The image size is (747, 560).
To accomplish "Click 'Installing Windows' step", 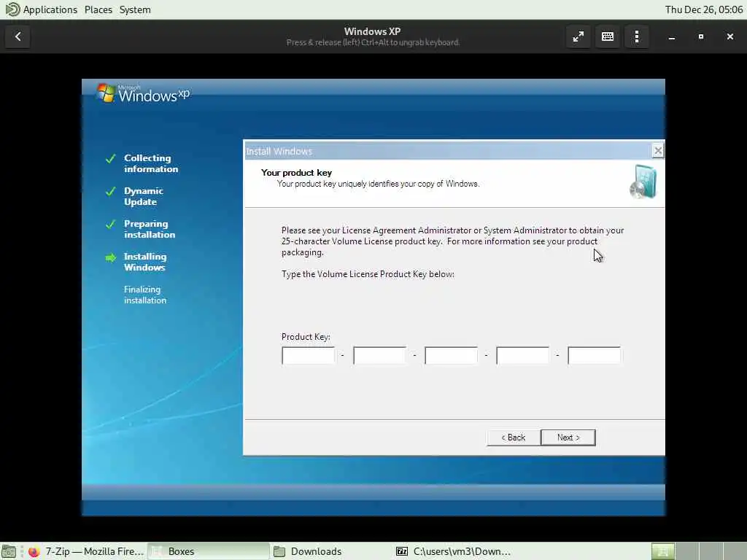I will 145,262.
